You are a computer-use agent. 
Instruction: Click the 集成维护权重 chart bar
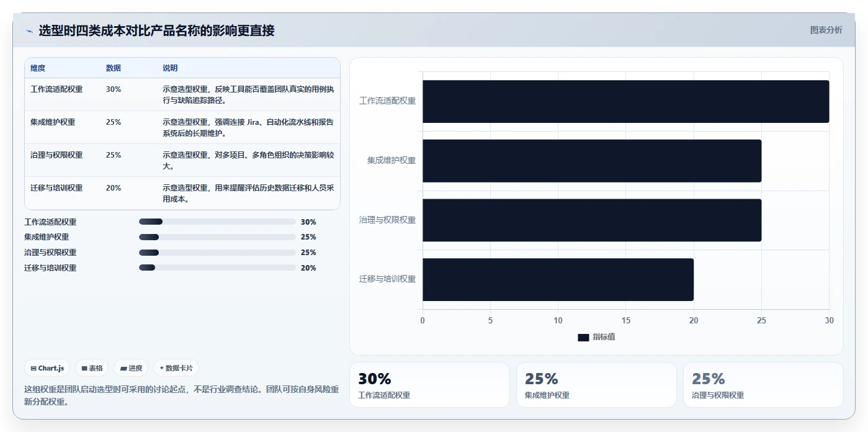click(x=592, y=160)
